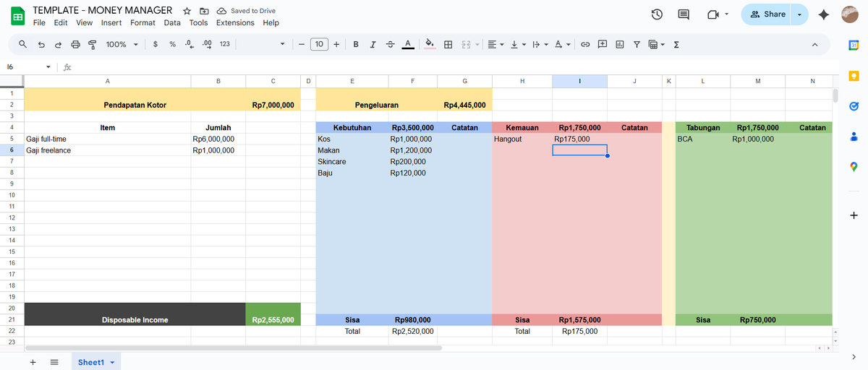Decrease font size with minus
This screenshot has width=868, height=370.
pos(301,44)
